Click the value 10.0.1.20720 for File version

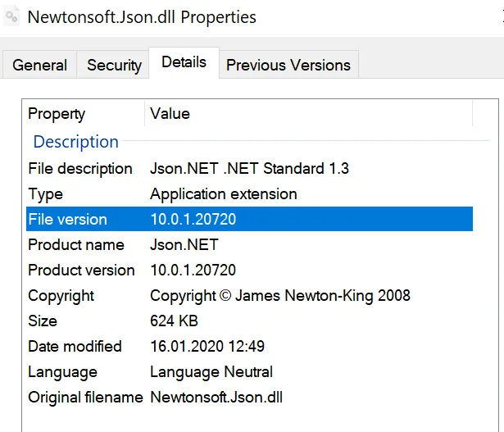[x=193, y=220]
